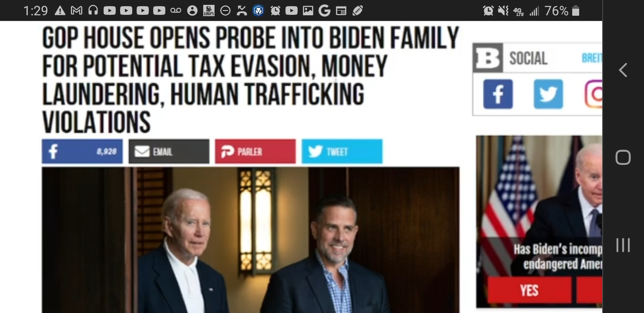This screenshot has width=644, height=313.
Task: Open Breitbart Facebook page icon in Social box
Action: (498, 94)
